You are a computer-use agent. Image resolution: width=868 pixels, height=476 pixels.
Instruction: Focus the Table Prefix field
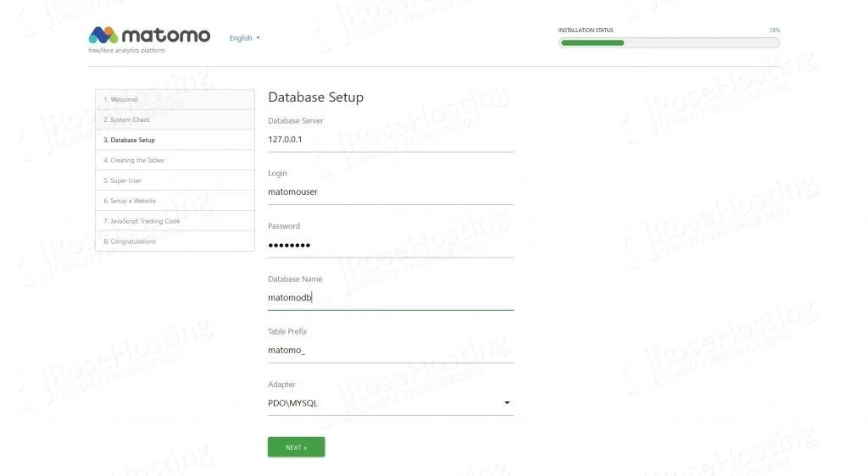tap(391, 351)
